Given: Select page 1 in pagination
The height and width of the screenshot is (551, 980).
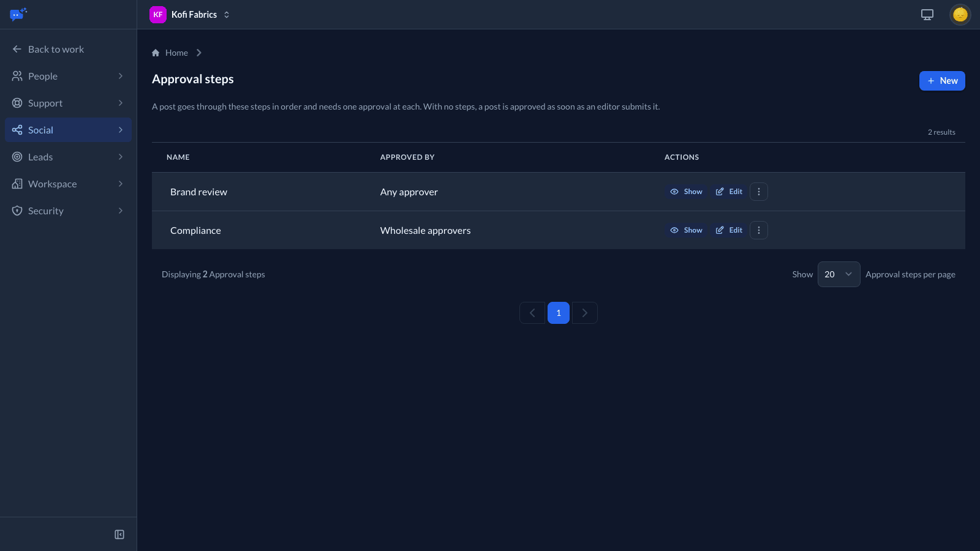Looking at the screenshot, I should click(559, 313).
